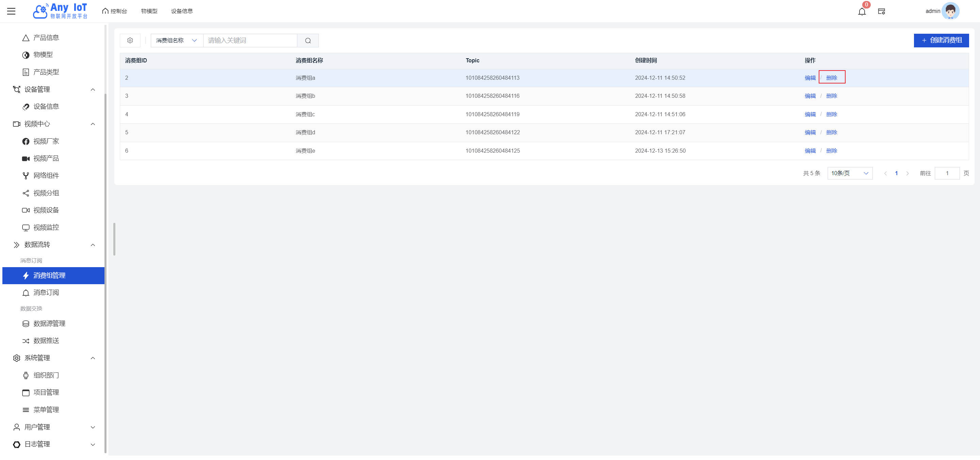Expand the 用户管理 menu group
This screenshot has height=460, width=980.
point(93,427)
